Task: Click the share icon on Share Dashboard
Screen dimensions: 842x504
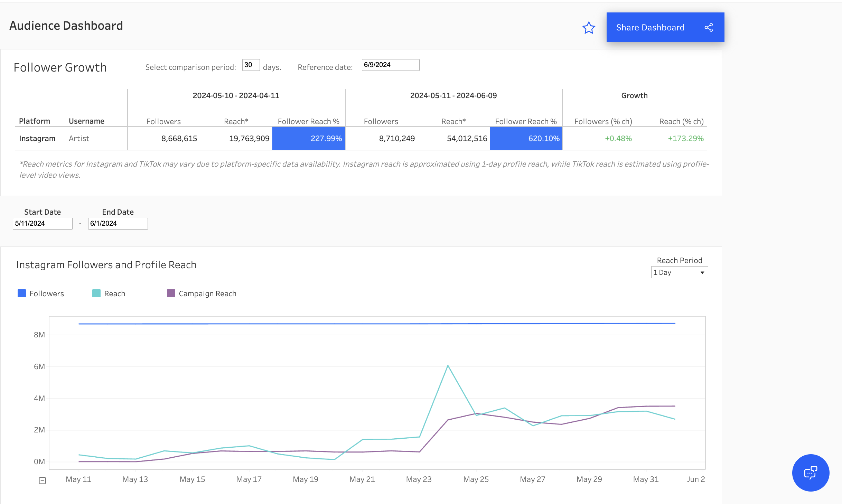Action: (x=709, y=28)
